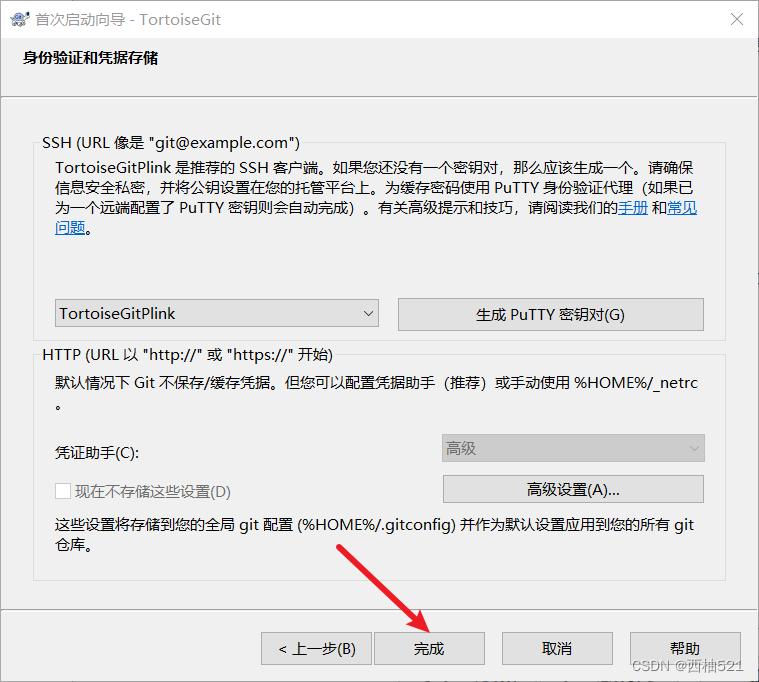The width and height of the screenshot is (759, 682).
Task: Go back with the < 上一步(B) button
Action: (317, 648)
